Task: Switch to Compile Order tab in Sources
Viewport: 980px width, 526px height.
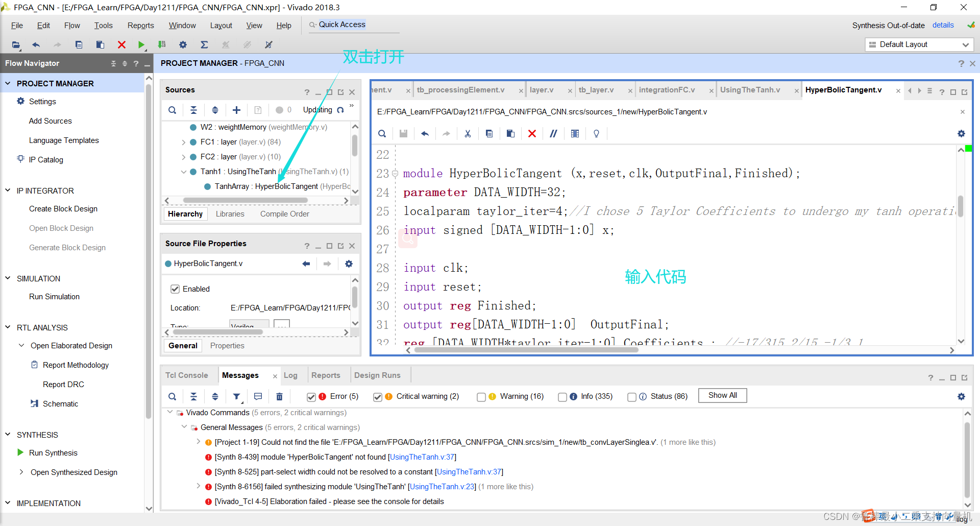Action: [284, 214]
